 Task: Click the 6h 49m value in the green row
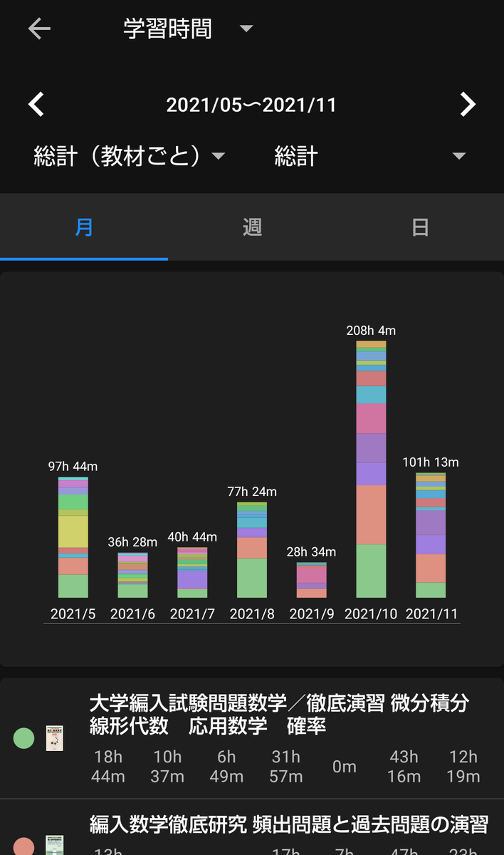tap(226, 767)
